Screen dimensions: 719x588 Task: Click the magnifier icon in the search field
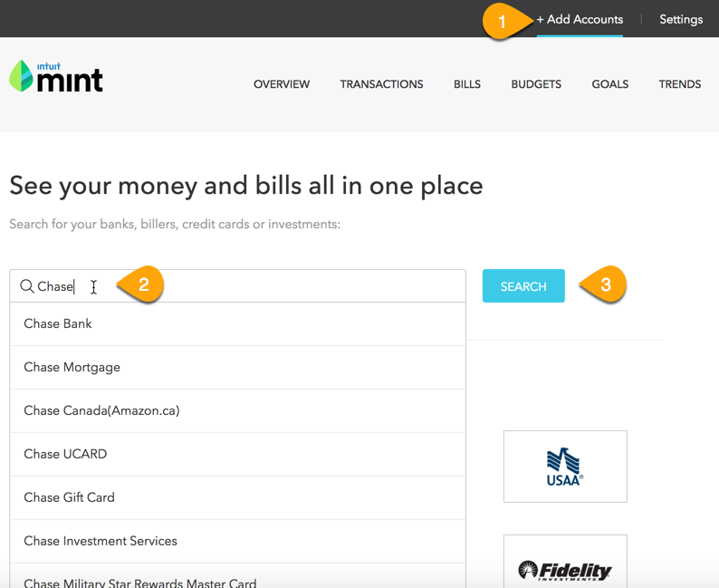pyautogui.click(x=26, y=286)
